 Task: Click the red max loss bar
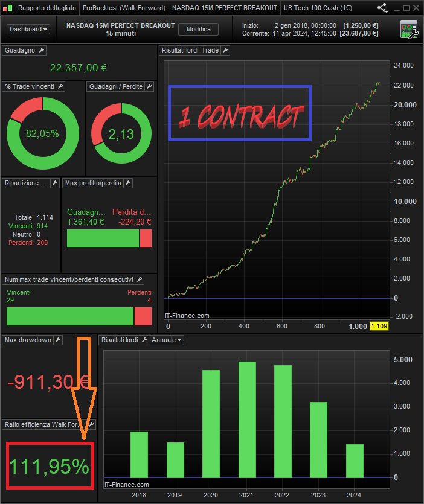[x=146, y=238]
